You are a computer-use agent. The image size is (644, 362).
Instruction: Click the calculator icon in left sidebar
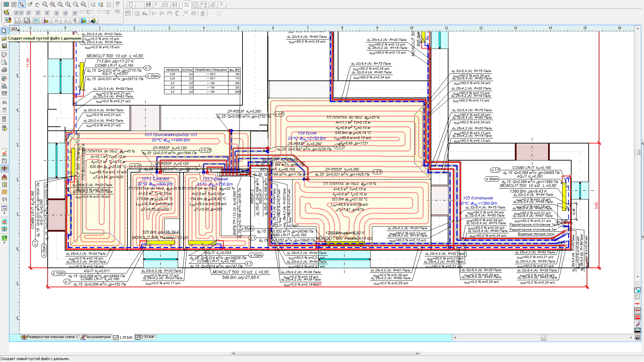[4, 119]
